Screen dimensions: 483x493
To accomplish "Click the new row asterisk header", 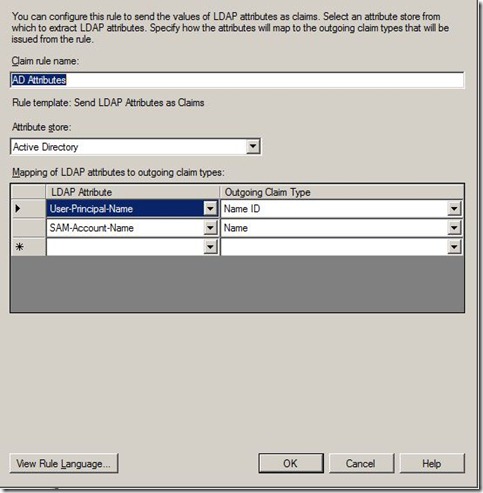I will (x=28, y=247).
